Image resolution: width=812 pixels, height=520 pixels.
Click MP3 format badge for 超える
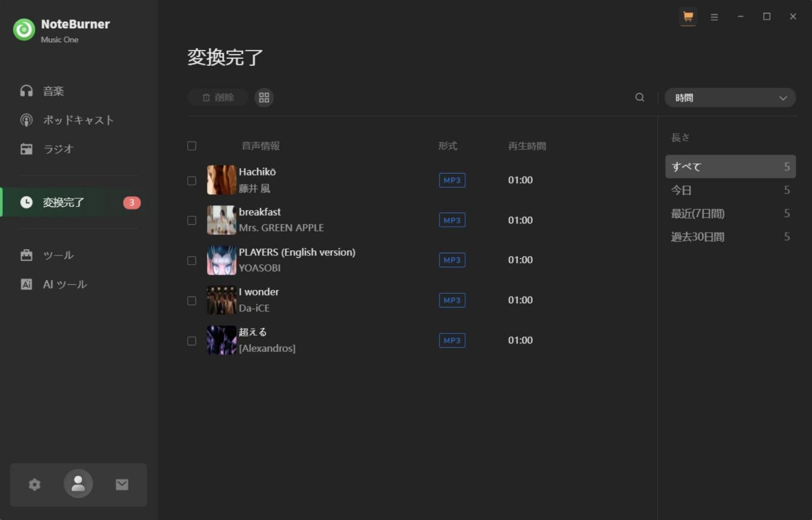point(452,340)
